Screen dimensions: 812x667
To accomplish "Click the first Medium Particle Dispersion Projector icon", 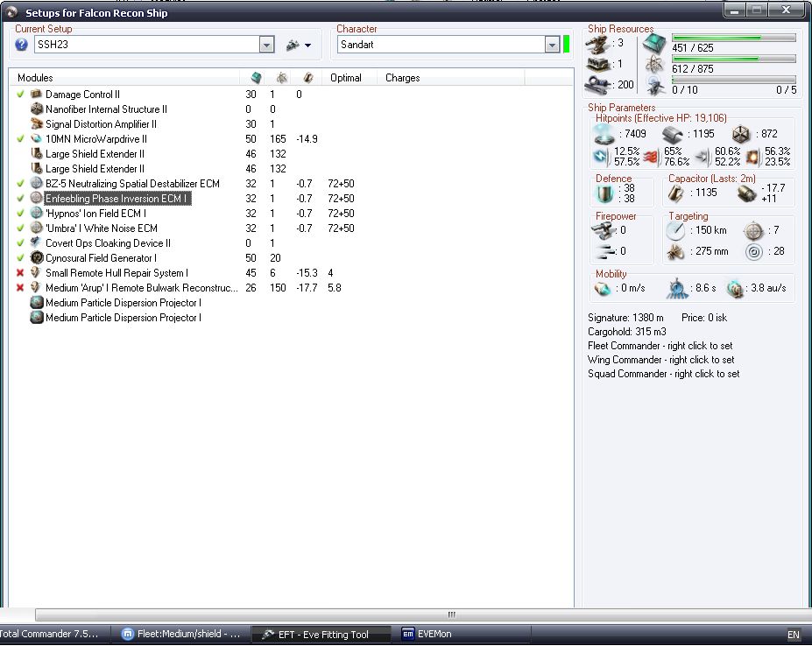I will 36,303.
